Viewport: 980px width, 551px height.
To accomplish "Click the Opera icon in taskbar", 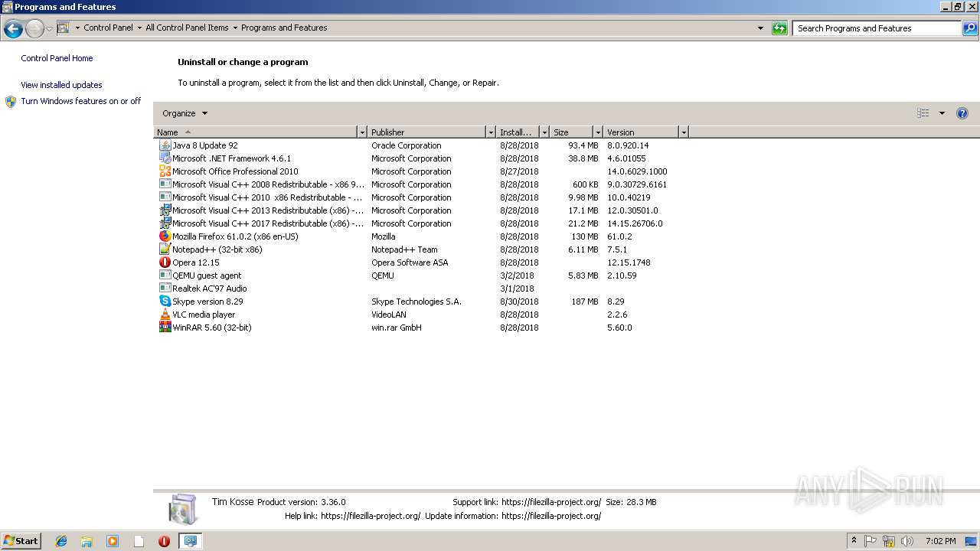I will (x=164, y=541).
